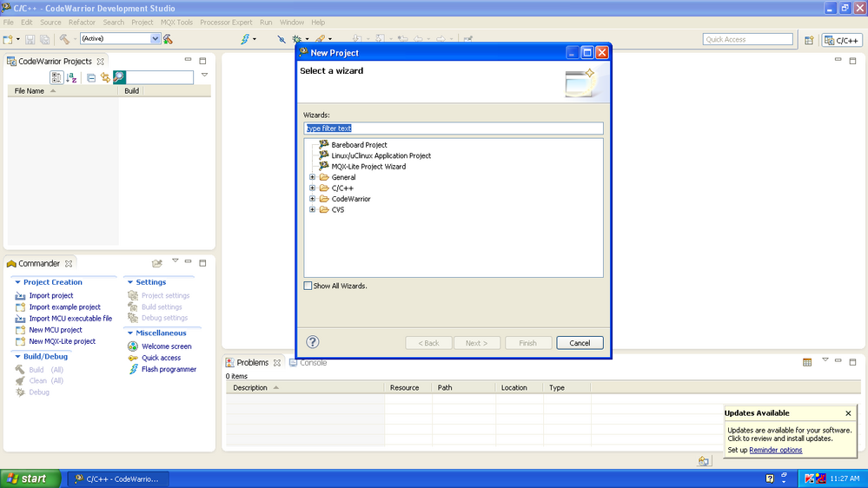The width and height of the screenshot is (868, 488).
Task: Expand the General wizard folder
Action: (312, 178)
